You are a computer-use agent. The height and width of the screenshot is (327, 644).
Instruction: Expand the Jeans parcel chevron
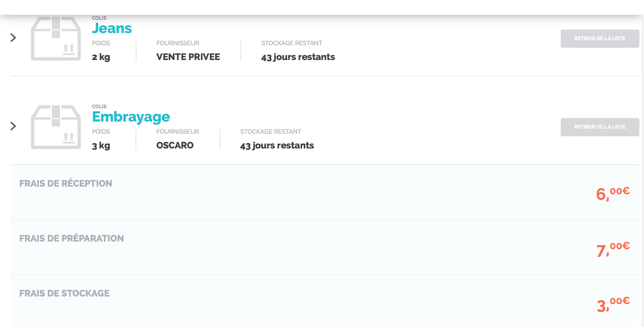point(13,38)
